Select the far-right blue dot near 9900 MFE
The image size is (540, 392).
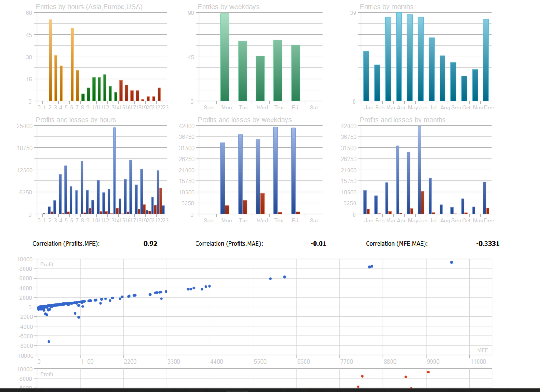point(451,262)
